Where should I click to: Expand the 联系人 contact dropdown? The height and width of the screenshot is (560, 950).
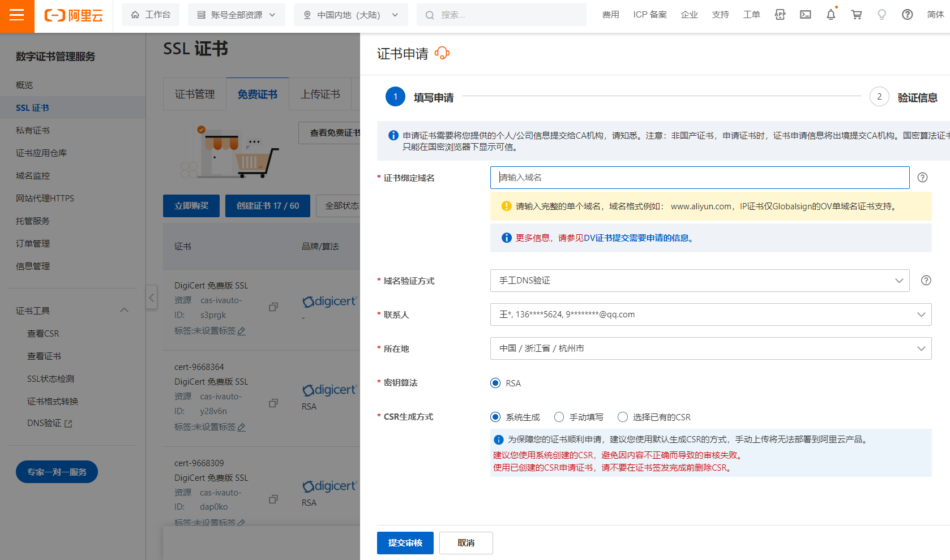(711, 315)
